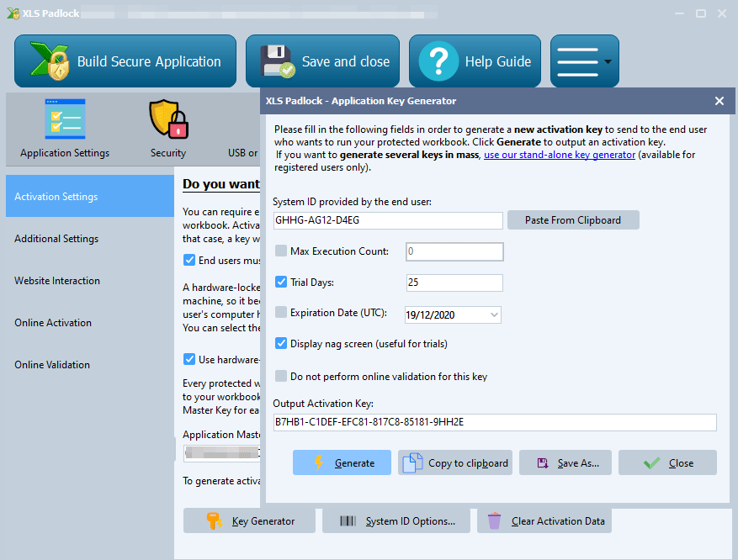Click the Clear Activation Data trash icon
Image resolution: width=738 pixels, height=560 pixels.
[x=494, y=520]
